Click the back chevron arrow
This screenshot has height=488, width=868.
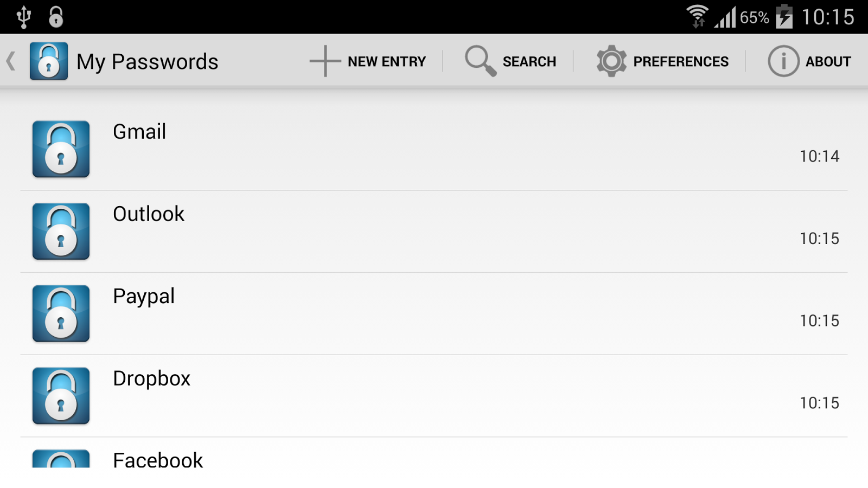point(10,61)
